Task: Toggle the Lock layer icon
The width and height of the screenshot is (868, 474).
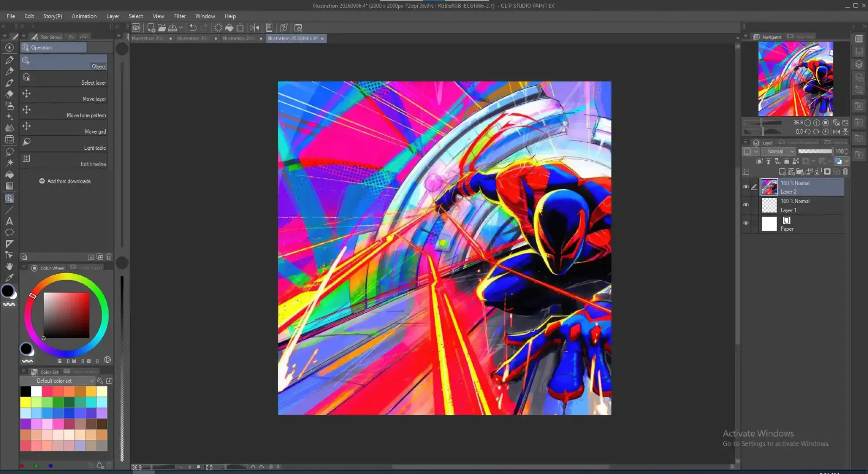Action: pos(787,161)
